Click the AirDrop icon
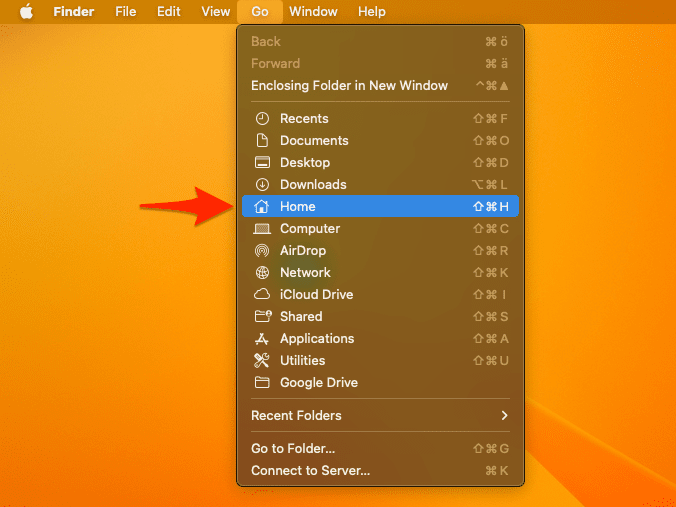This screenshot has height=507, width=676. (x=262, y=251)
